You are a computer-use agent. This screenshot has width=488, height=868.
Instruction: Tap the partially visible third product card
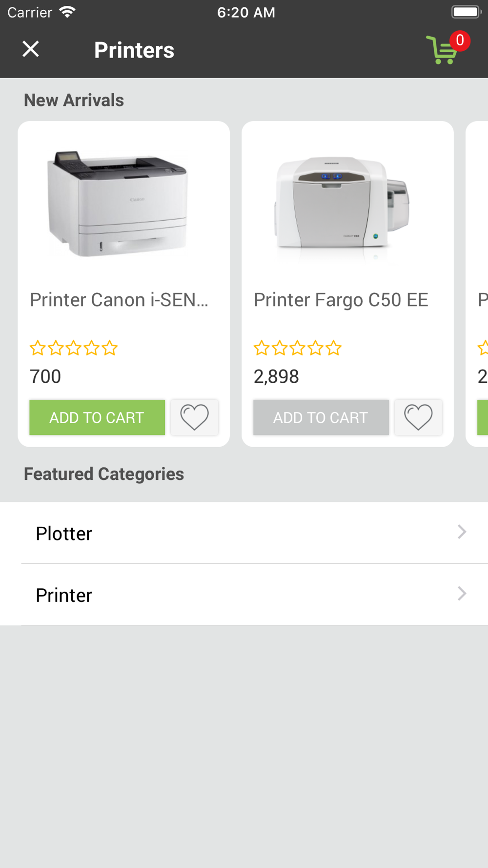click(478, 283)
